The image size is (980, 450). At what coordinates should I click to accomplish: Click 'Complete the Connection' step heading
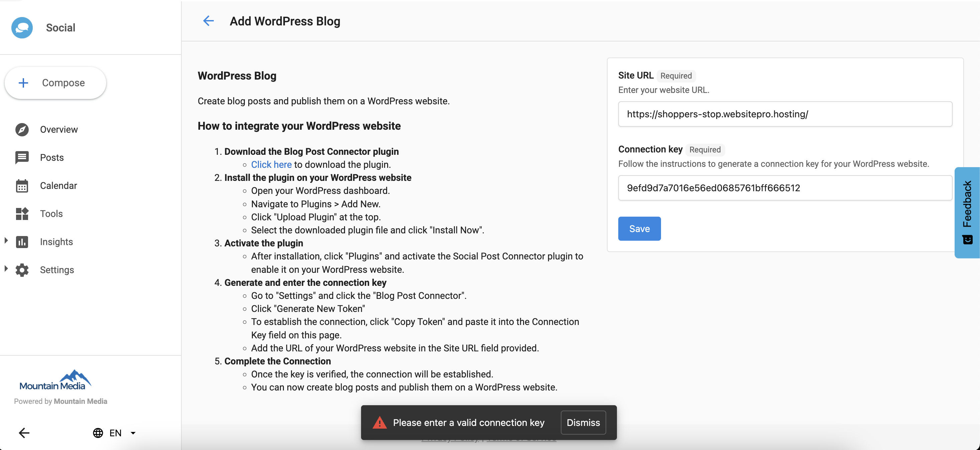coord(277,361)
